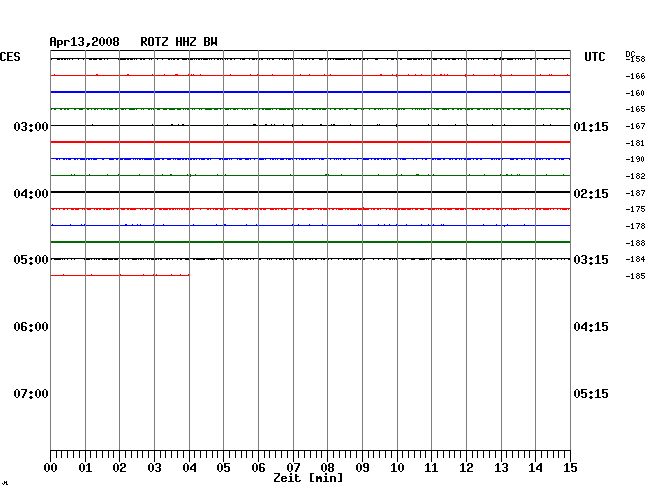
Task: Click minute label '08' on bottom axis
Action: click(x=327, y=468)
